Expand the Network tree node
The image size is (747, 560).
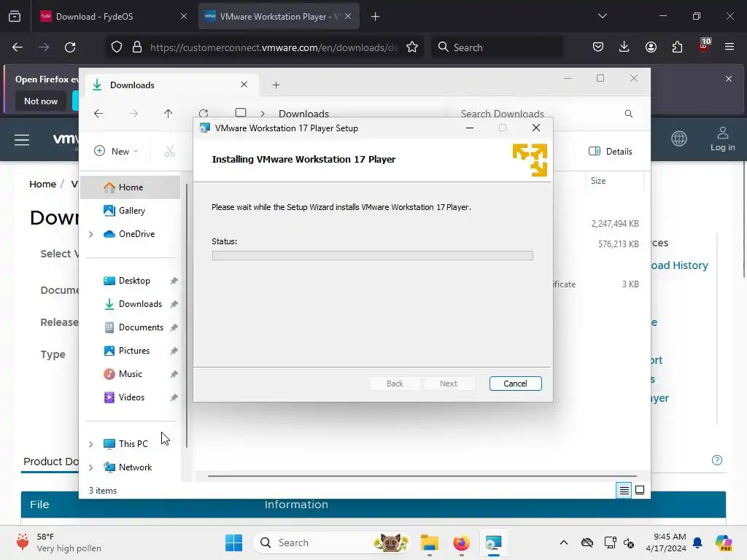tap(90, 467)
